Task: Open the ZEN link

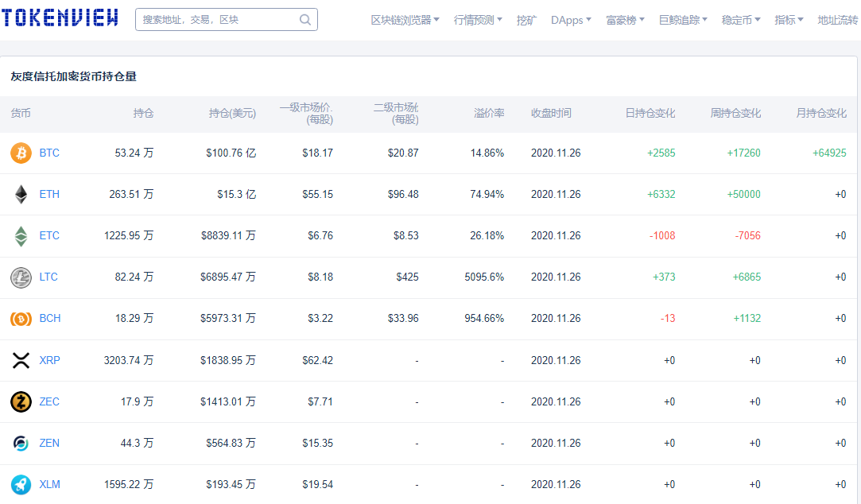Action: click(49, 443)
